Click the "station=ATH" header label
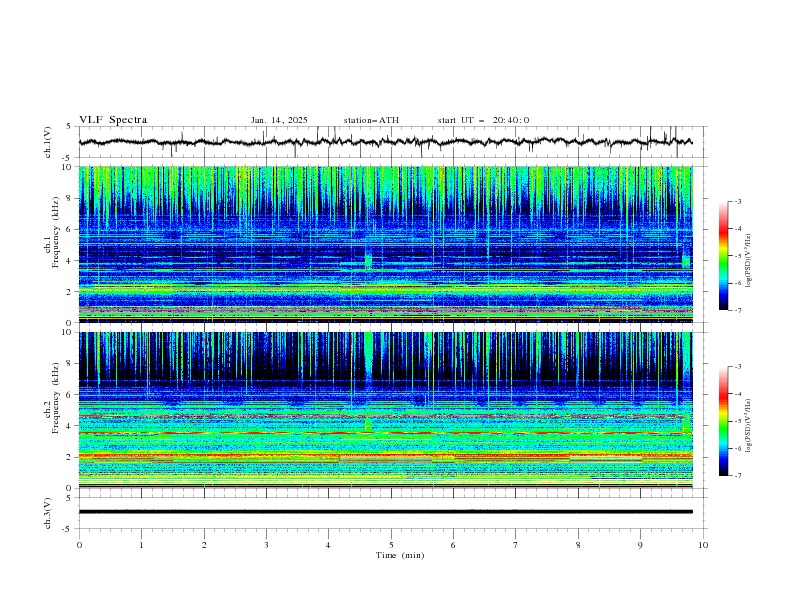This screenshot has width=792, height=612. pyautogui.click(x=371, y=120)
